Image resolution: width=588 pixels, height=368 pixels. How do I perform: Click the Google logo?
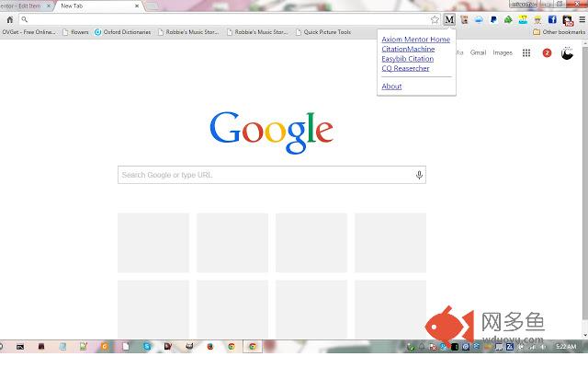click(x=272, y=132)
